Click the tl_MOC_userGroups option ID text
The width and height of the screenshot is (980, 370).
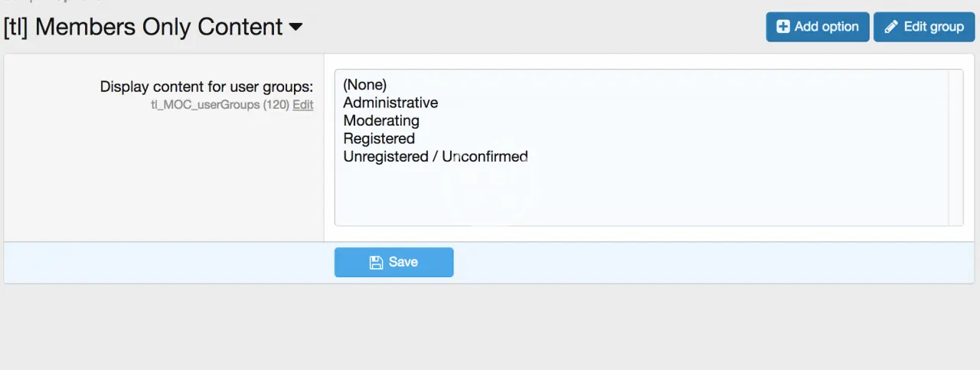[x=205, y=105]
